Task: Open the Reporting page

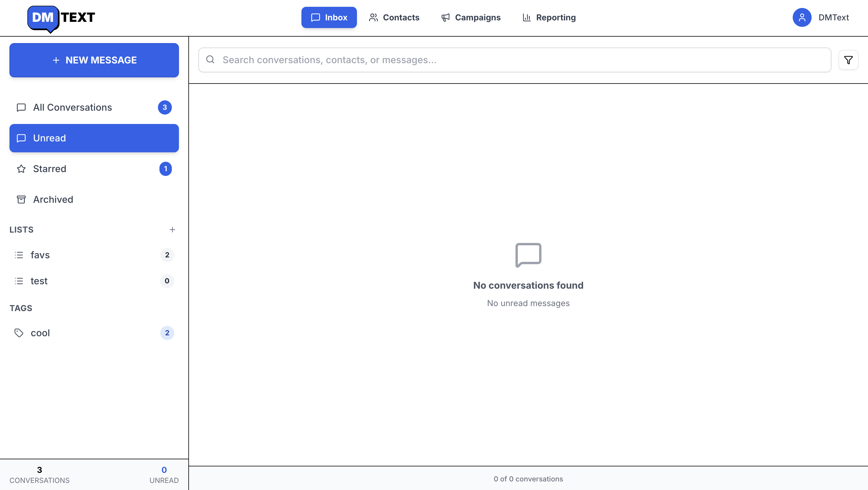Action: coord(549,17)
